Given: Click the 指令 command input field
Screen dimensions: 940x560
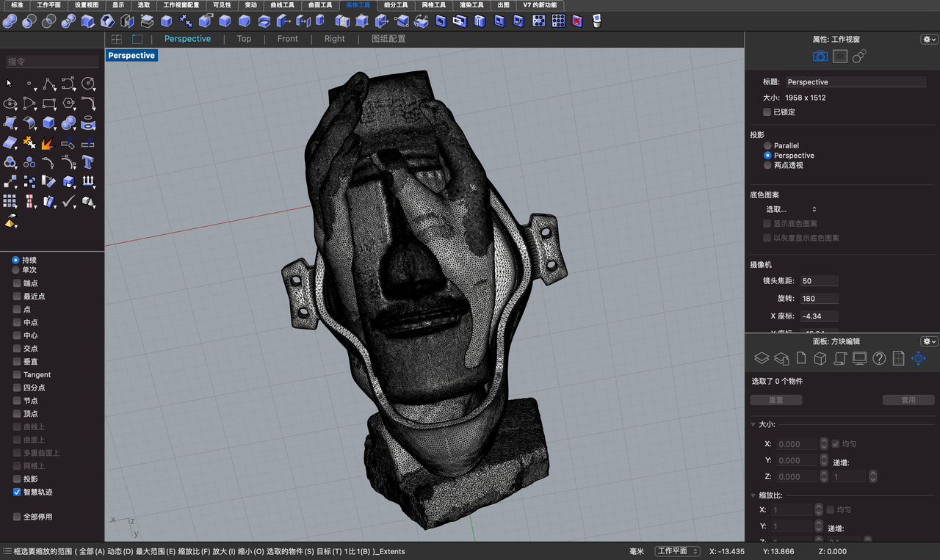Looking at the screenshot, I should point(52,62).
